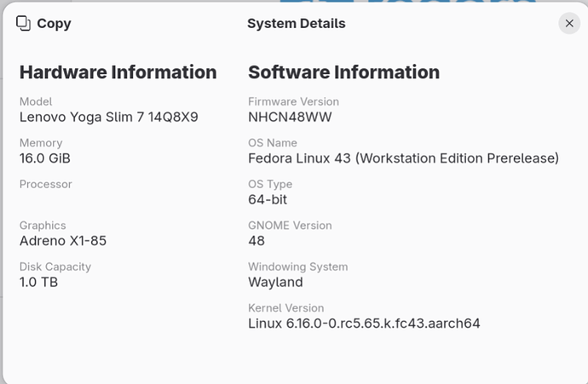Click the Processor label
The height and width of the screenshot is (384, 588).
[46, 184]
